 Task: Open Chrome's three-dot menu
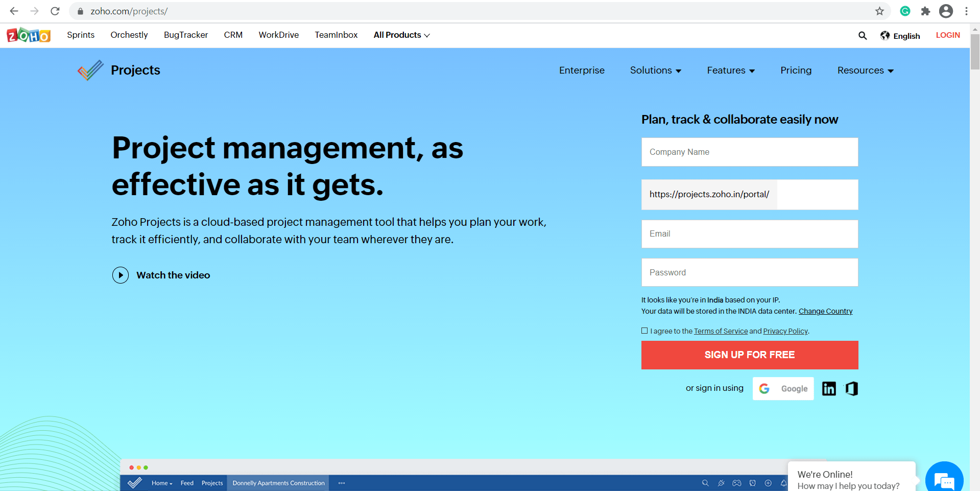click(966, 11)
